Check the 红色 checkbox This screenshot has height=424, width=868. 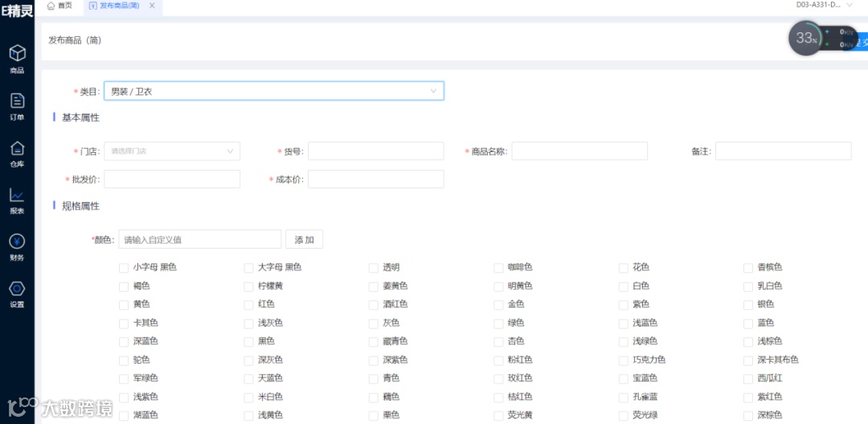coord(248,304)
